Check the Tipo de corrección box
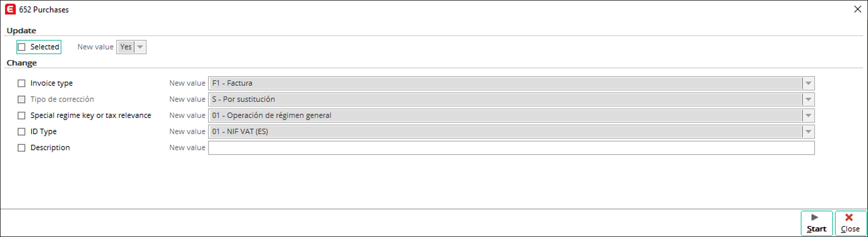Viewport: 868px width, 237px height. (21, 99)
